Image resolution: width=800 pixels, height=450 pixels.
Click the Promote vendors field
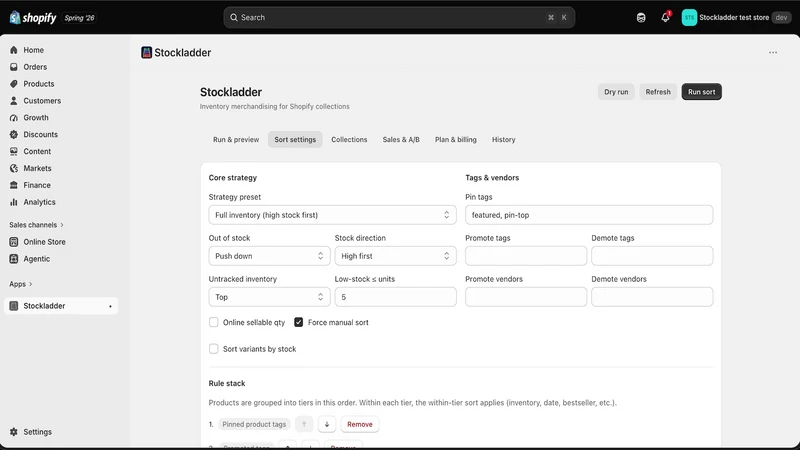tap(526, 296)
